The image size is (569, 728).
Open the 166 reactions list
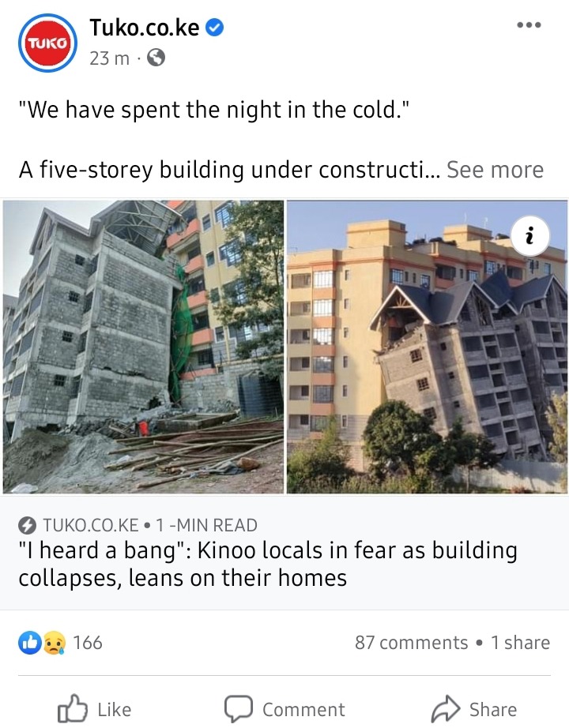pyautogui.click(x=88, y=643)
